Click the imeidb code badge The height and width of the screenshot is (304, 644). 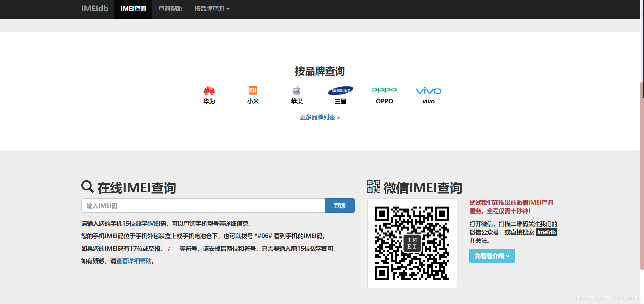(x=546, y=232)
